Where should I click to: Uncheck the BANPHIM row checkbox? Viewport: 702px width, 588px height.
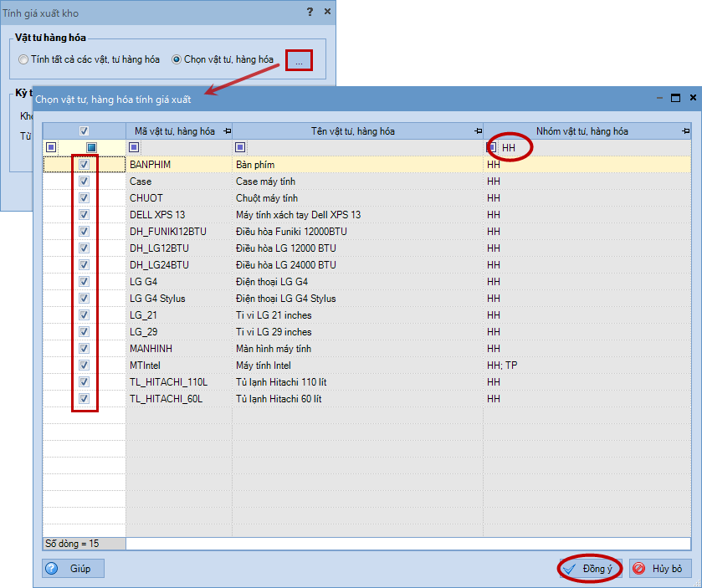[84, 165]
